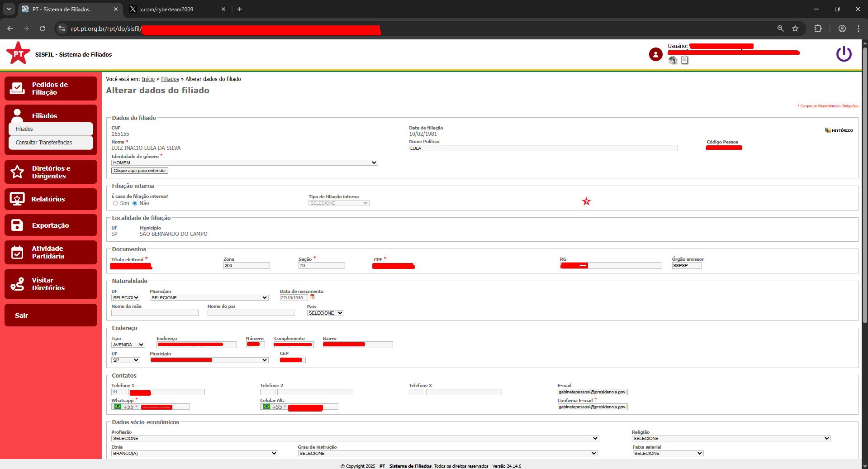Click the Início breadcrumb link
This screenshot has width=868, height=469.
148,79
